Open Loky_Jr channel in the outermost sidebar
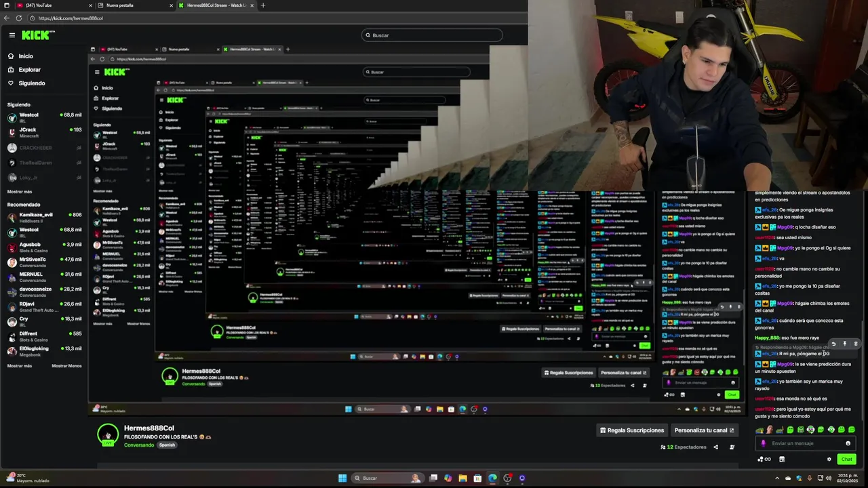Image resolution: width=868 pixels, height=488 pixels. tap(44, 178)
